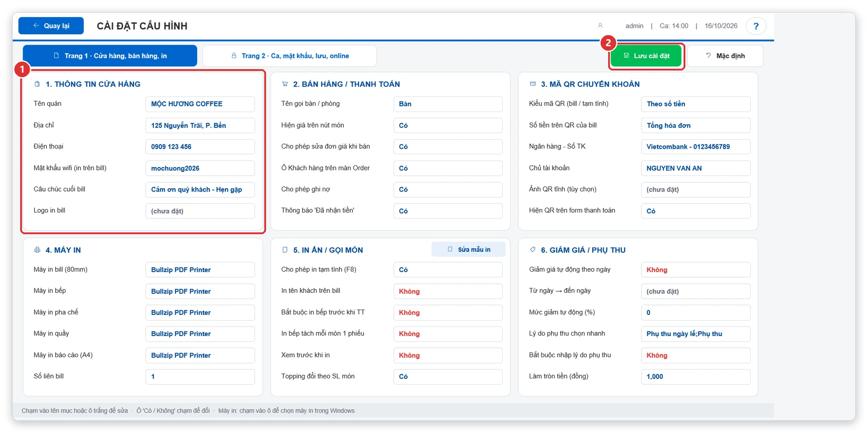
Task: Toggle Thông báo 'Đã nhận tiền' setting
Action: (448, 211)
